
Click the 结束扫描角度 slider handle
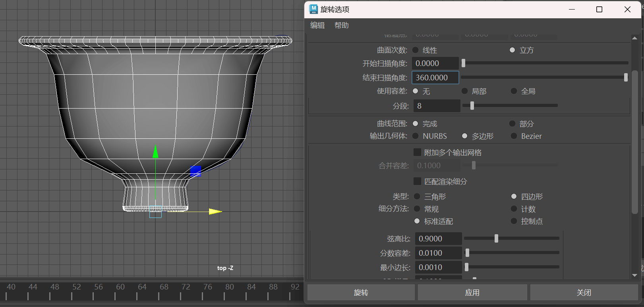[626, 77]
